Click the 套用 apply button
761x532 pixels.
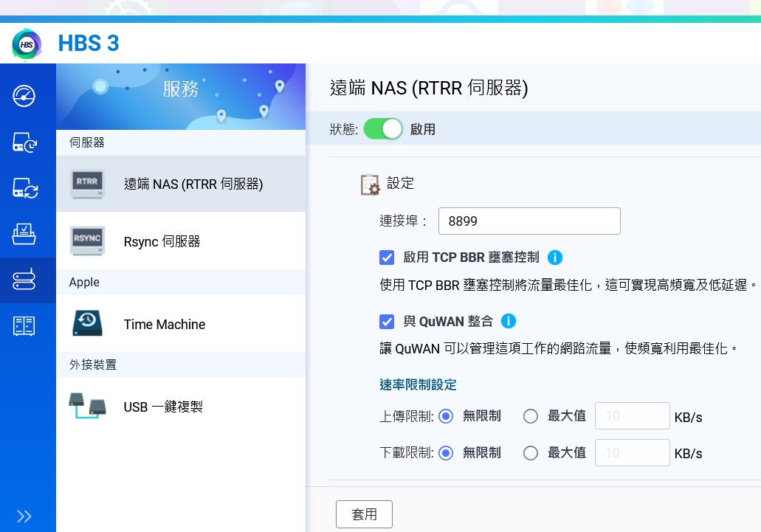364,514
